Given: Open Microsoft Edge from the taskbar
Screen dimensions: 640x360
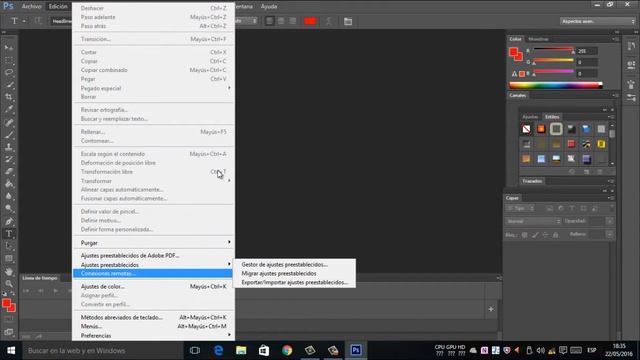Looking at the screenshot, I should coord(218,350).
